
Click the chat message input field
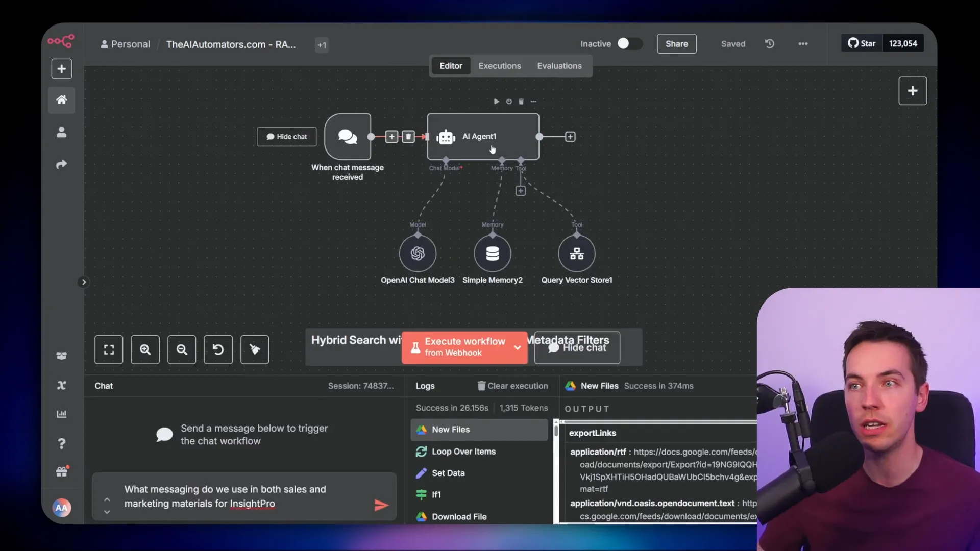click(244, 496)
